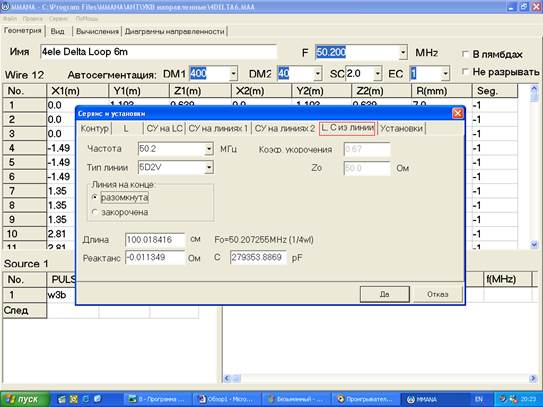Screen dimensions: 543x407
Task: Confirm the dialog with Да
Action: coord(385,294)
